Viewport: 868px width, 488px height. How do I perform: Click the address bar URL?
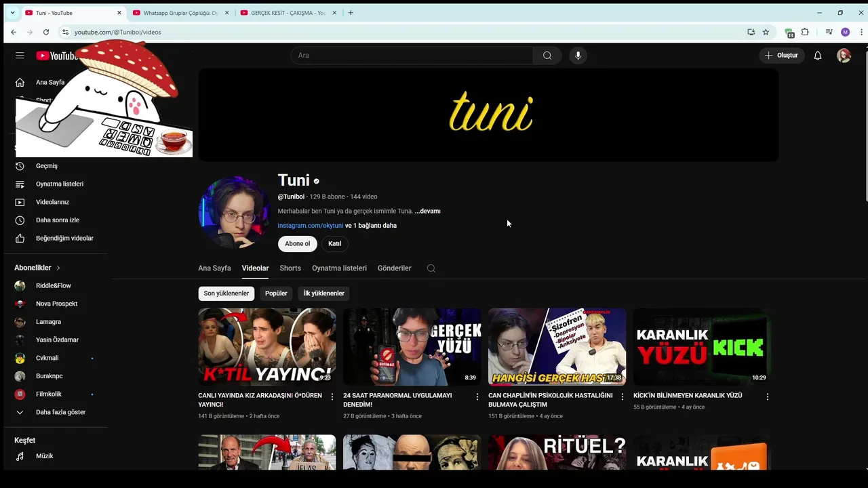117,32
